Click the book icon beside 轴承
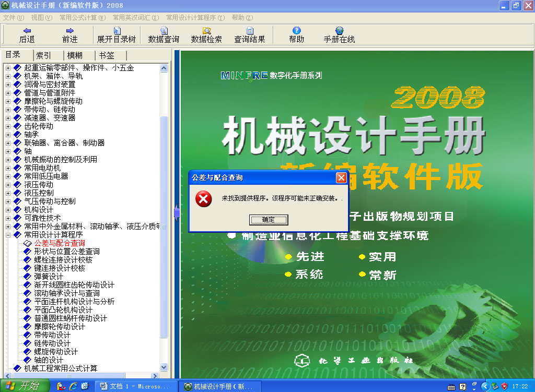Screen dimensions: 535x392 coord(17,135)
